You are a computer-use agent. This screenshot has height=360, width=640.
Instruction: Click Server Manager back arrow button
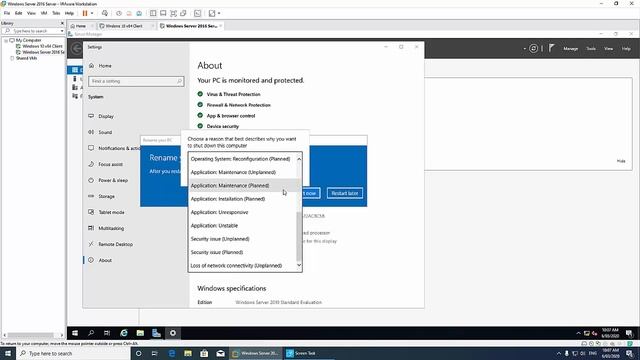tap(76, 49)
